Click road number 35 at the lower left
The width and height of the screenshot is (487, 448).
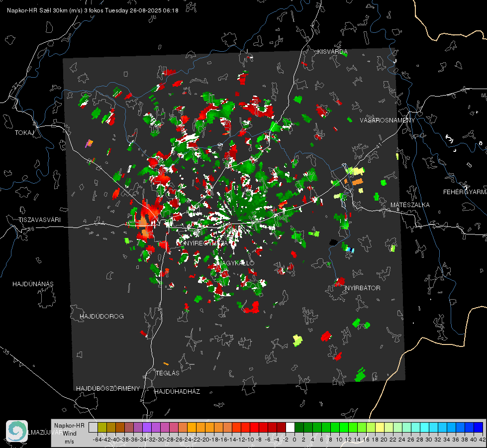(x=7, y=351)
